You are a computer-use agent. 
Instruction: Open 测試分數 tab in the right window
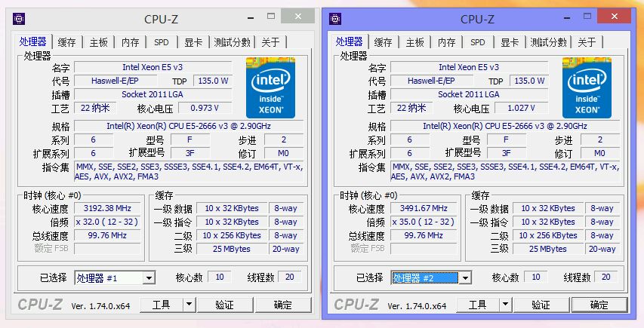548,42
